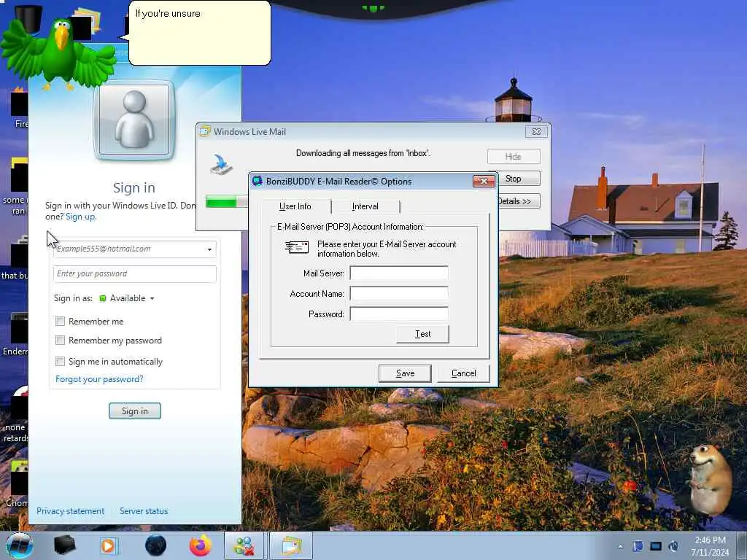Click the Sign up link
Viewport: 747px width, 560px height.
point(80,217)
